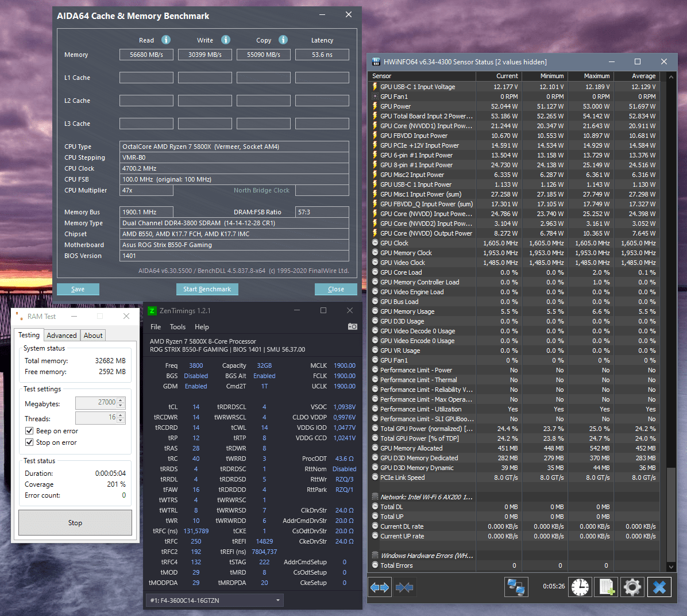Open ZenTimings Help menu
The height and width of the screenshot is (616, 687).
coord(202,326)
